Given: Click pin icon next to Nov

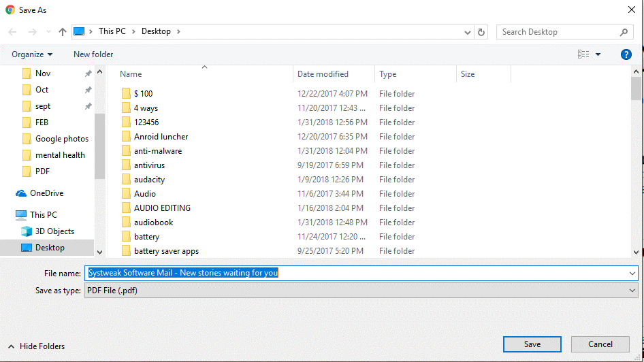Looking at the screenshot, I should tap(88, 73).
